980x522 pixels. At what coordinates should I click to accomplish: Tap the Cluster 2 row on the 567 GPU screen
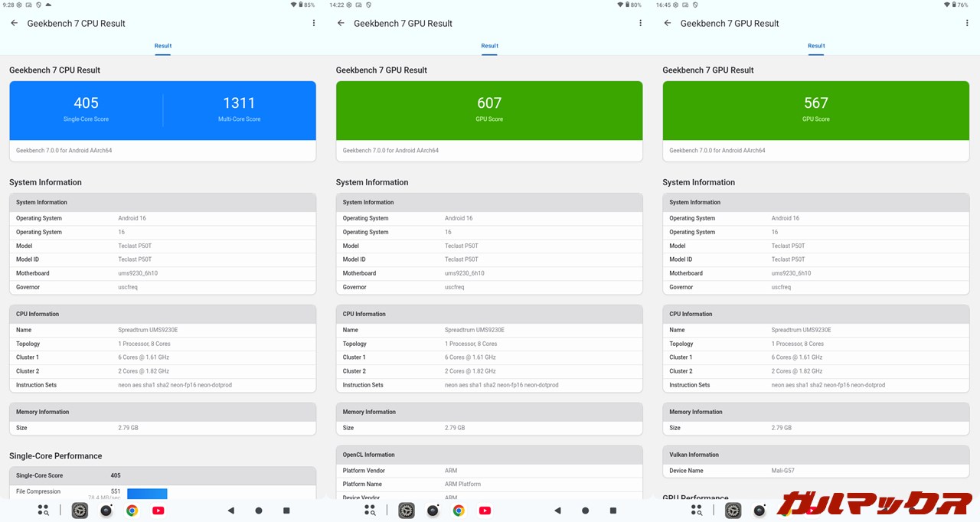tap(816, 371)
